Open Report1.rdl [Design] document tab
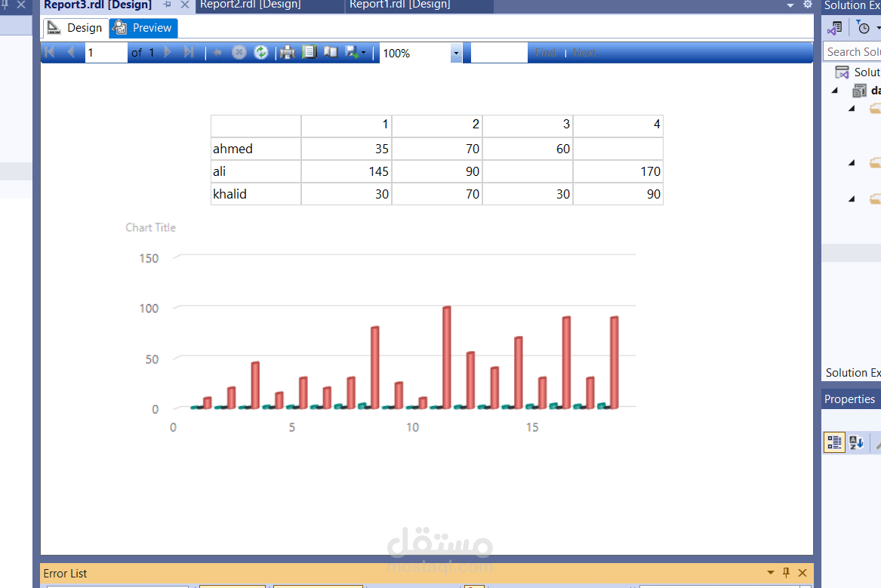The height and width of the screenshot is (588, 881). [400, 5]
